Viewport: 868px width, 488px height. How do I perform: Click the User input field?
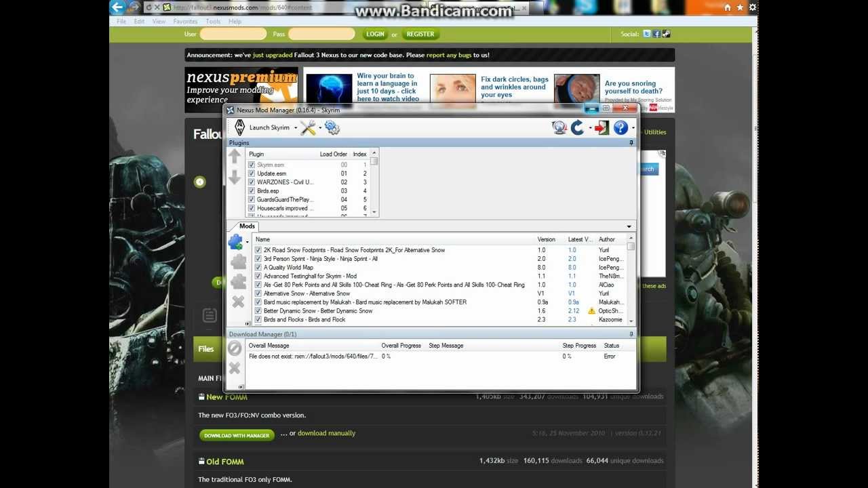click(233, 34)
